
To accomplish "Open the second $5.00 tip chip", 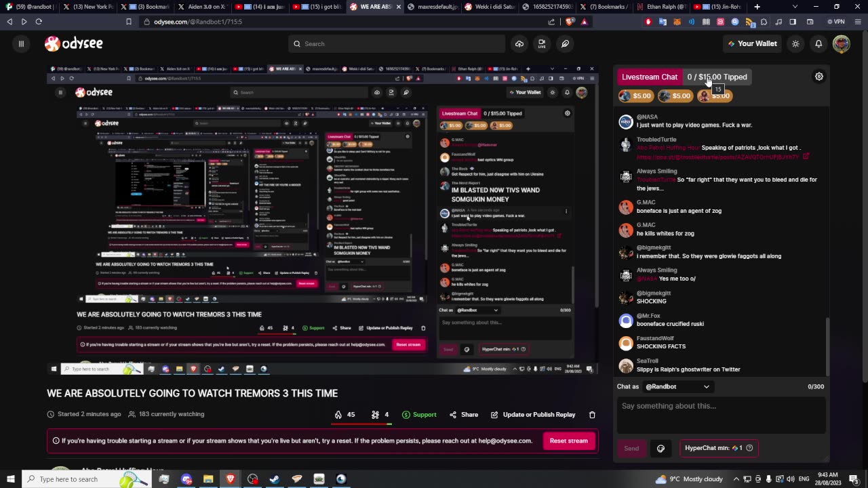I will pyautogui.click(x=675, y=96).
